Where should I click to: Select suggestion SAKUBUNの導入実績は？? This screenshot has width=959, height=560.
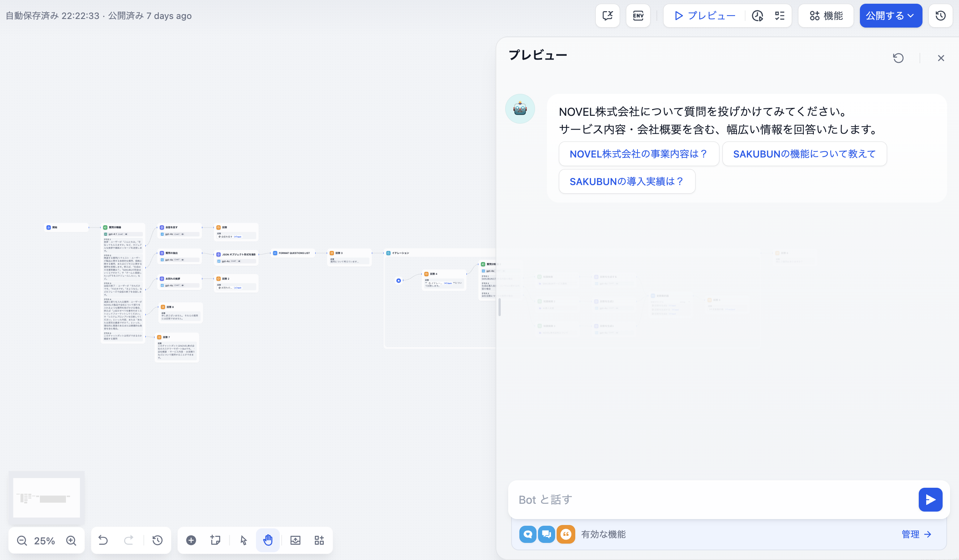(x=627, y=181)
